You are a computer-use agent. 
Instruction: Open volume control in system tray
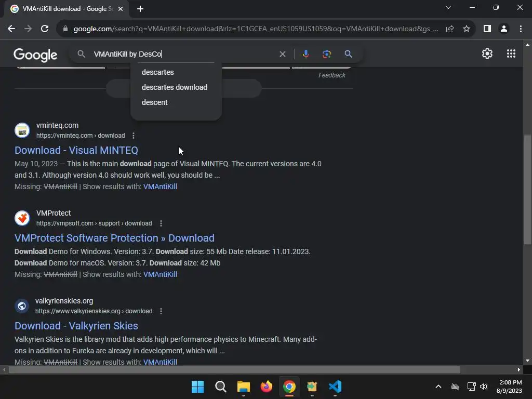pos(484,387)
